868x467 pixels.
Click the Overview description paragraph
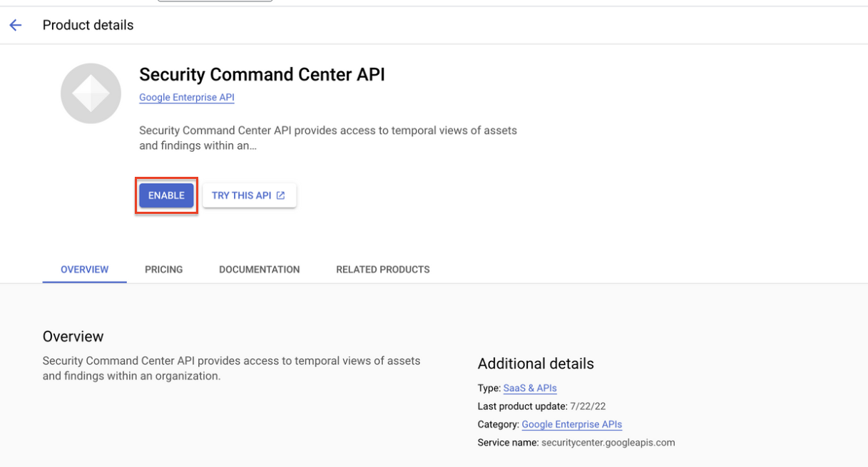tap(232, 369)
